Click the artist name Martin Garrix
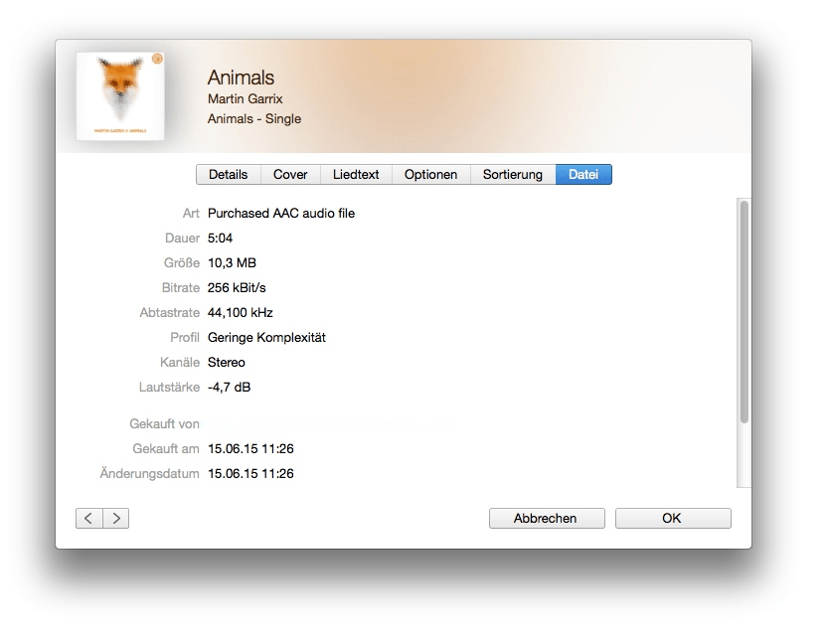This screenshot has width=825, height=644. pos(246,99)
